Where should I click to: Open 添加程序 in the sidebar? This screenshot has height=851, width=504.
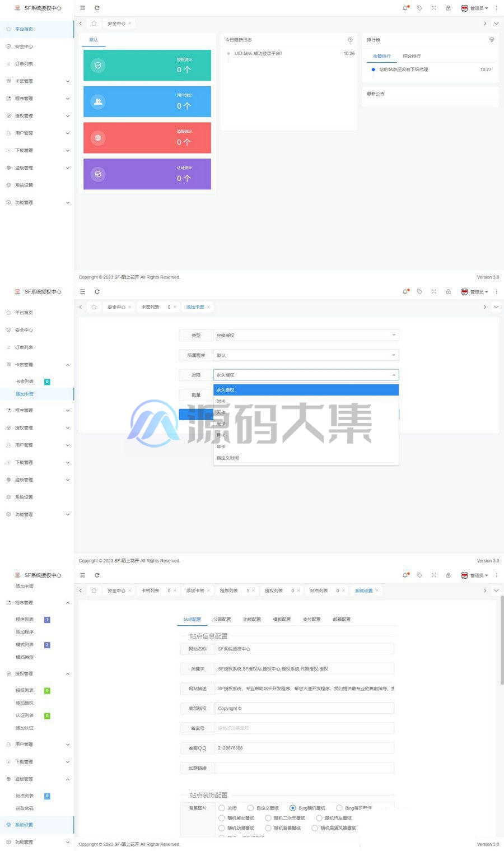pos(25,632)
